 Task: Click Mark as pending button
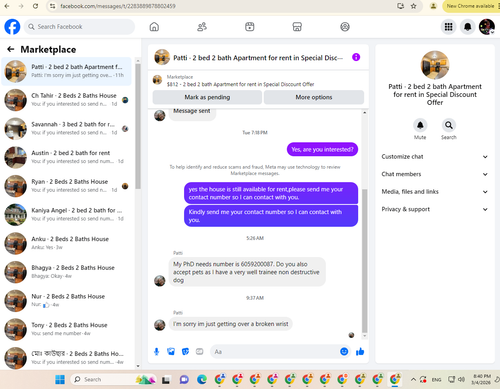[207, 97]
